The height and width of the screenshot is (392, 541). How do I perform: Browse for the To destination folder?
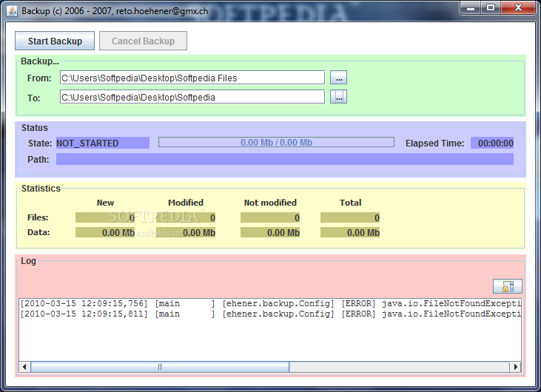[338, 97]
